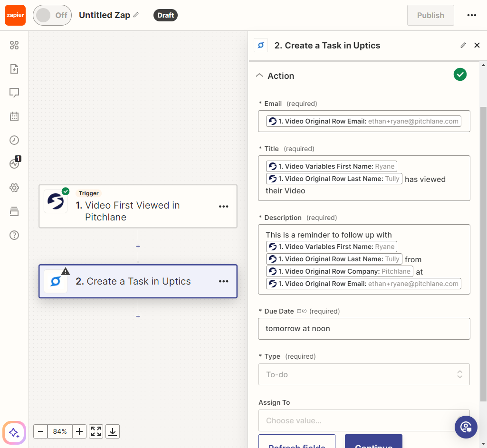Click the export download icon
The image size is (487, 448).
[113, 431]
